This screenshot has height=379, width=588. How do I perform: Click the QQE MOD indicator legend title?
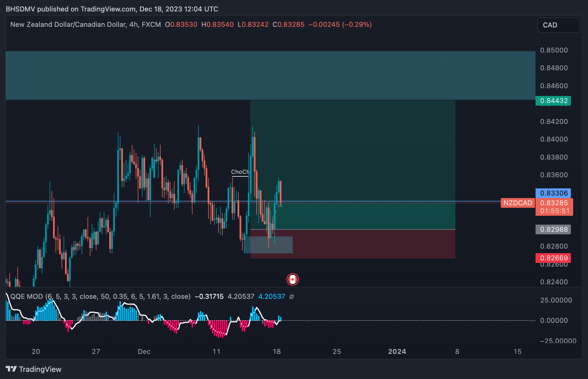click(x=100, y=297)
